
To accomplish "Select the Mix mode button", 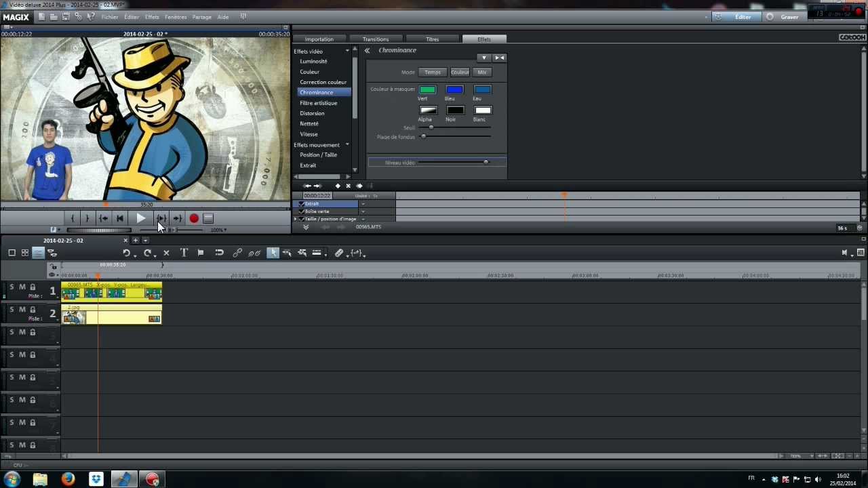I will 482,72.
